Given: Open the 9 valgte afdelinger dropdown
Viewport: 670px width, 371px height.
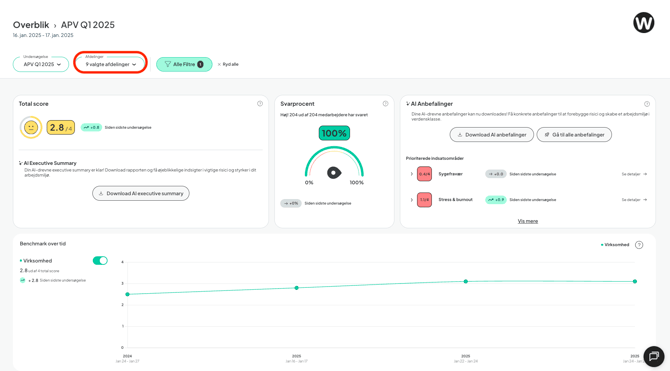Looking at the screenshot, I should click(111, 64).
